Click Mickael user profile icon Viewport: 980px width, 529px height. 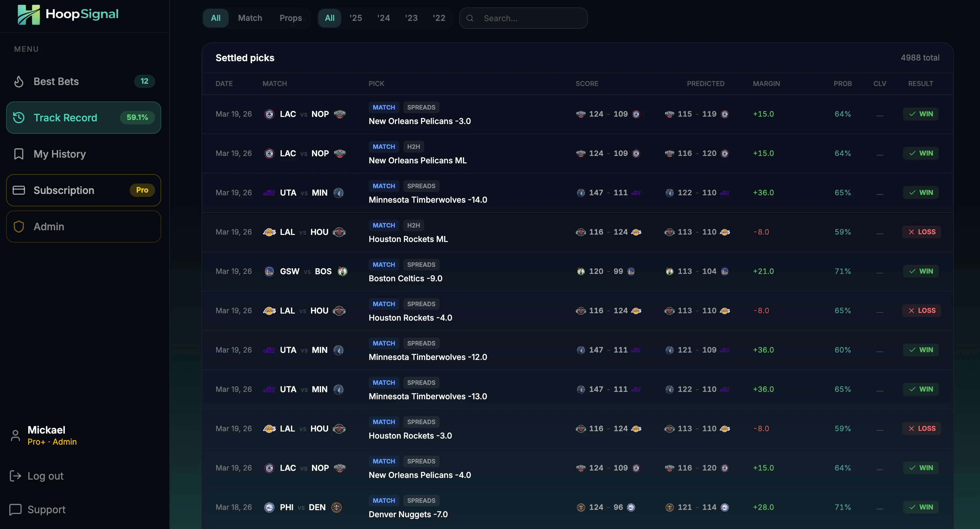(x=15, y=435)
